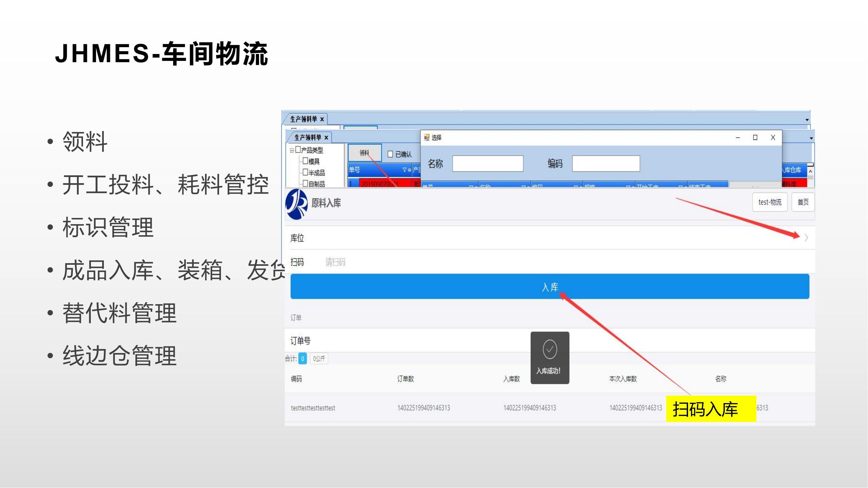
Task: Click the blue 合计 count badge
Action: [303, 359]
